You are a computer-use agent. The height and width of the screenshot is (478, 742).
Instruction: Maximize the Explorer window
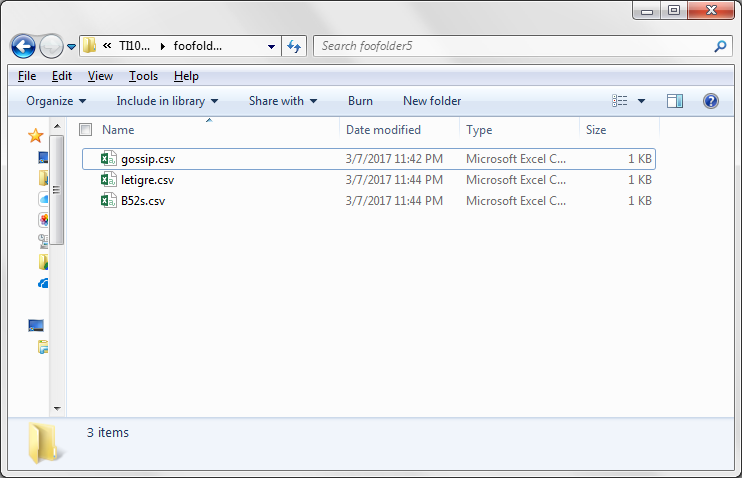(x=674, y=10)
